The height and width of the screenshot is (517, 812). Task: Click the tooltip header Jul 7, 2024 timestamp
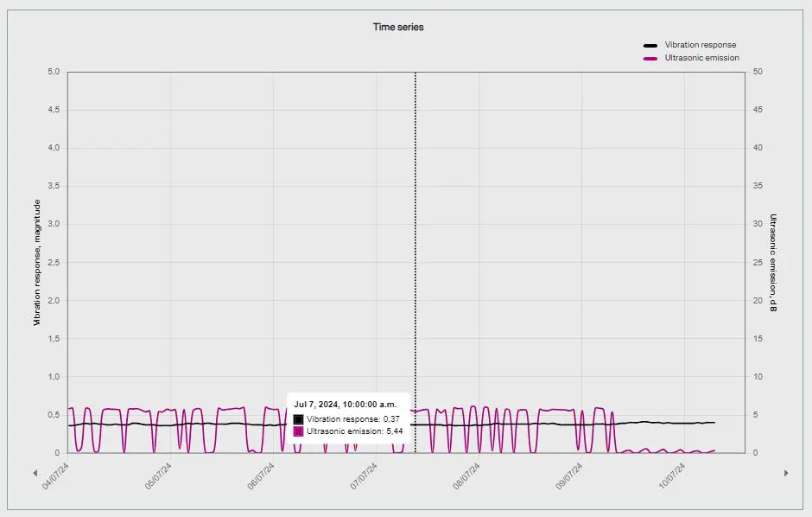tap(346, 404)
